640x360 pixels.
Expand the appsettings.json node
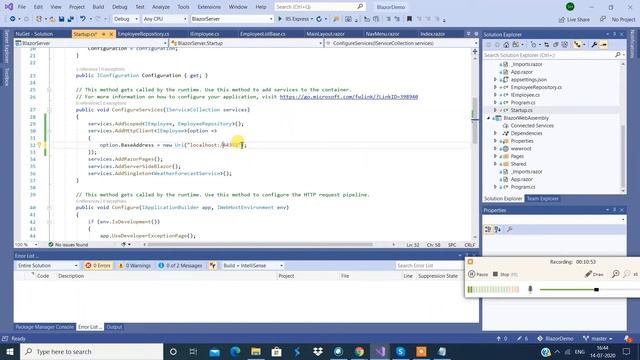(496, 80)
